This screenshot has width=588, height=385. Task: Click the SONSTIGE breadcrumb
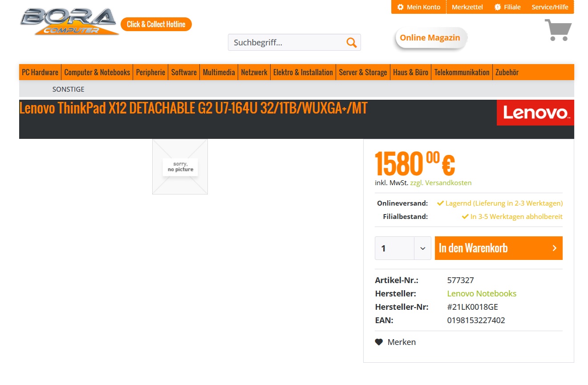[x=68, y=89]
